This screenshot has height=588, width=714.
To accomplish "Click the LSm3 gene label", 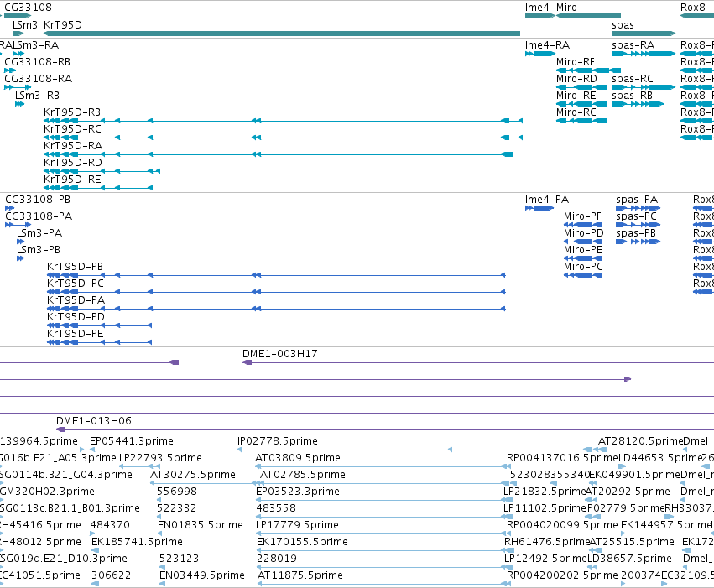I will [25, 24].
